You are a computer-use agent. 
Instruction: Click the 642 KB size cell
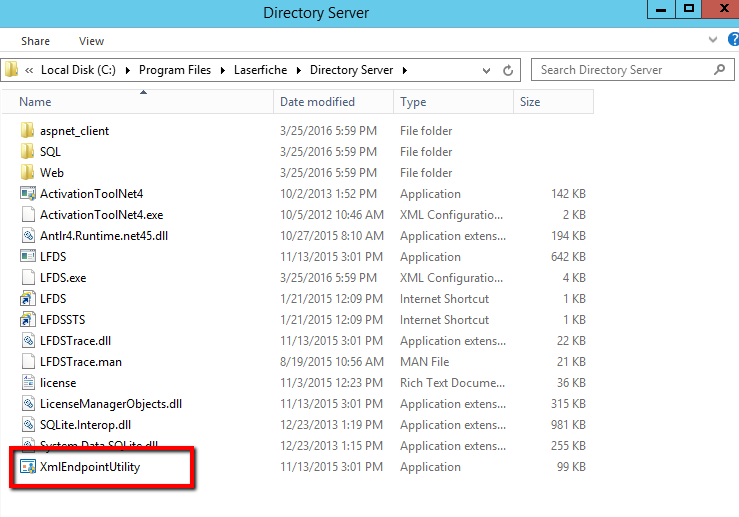click(568, 257)
